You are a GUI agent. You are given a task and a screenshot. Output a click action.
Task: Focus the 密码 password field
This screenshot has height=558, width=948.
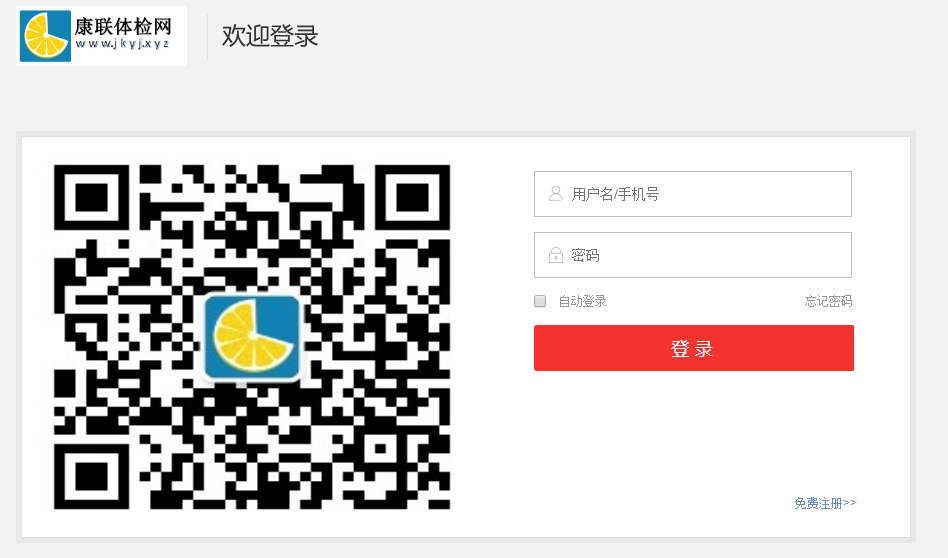[x=693, y=255]
